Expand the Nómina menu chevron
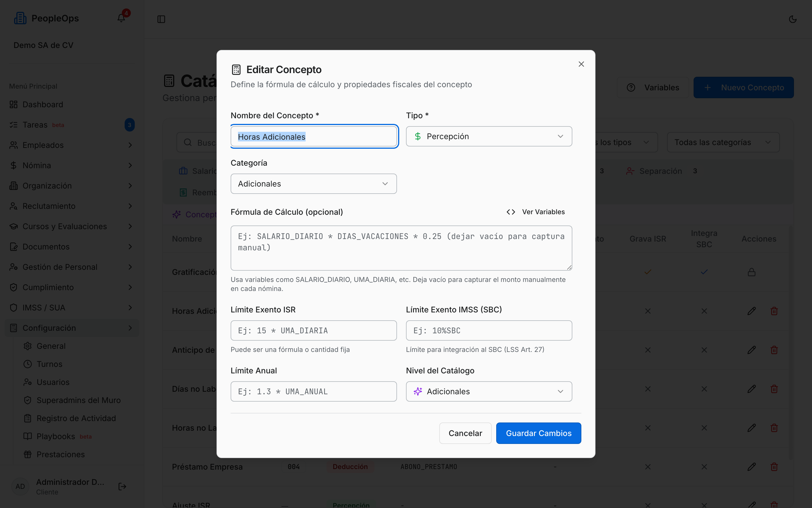Screen dimensions: 812x508 130,165
